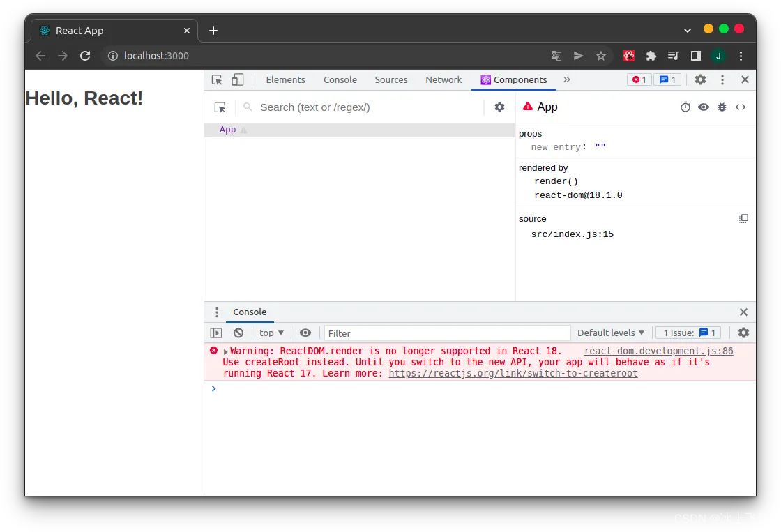Toggle the browser side panel
781x532 pixels.
tap(696, 56)
